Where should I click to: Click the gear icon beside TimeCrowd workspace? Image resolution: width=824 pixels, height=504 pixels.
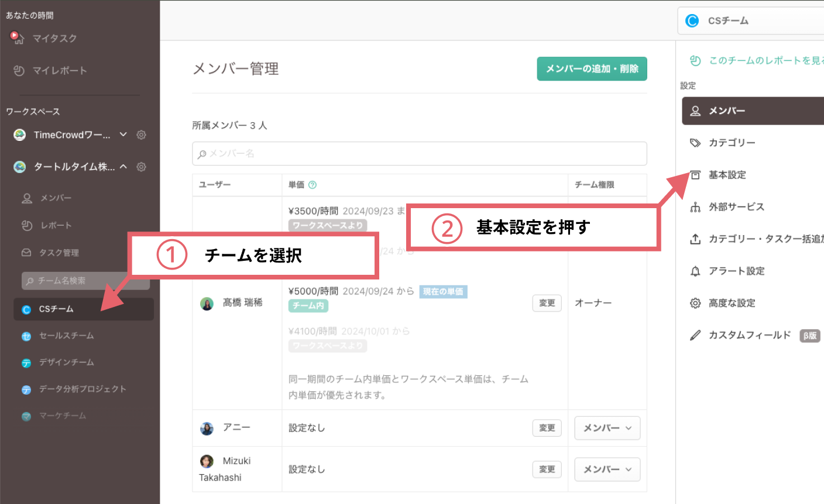coord(141,135)
